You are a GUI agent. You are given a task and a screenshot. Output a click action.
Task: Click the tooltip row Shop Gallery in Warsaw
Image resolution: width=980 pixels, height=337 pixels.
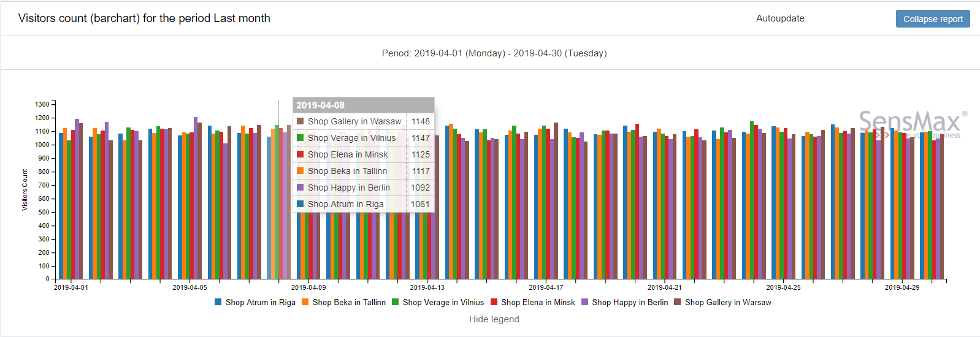354,121
